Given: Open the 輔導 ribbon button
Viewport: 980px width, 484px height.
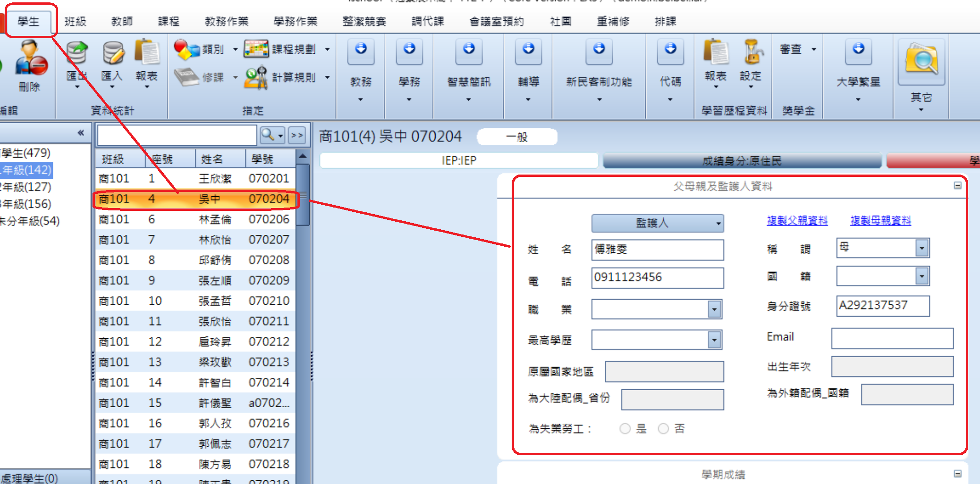Looking at the screenshot, I should coord(528,52).
